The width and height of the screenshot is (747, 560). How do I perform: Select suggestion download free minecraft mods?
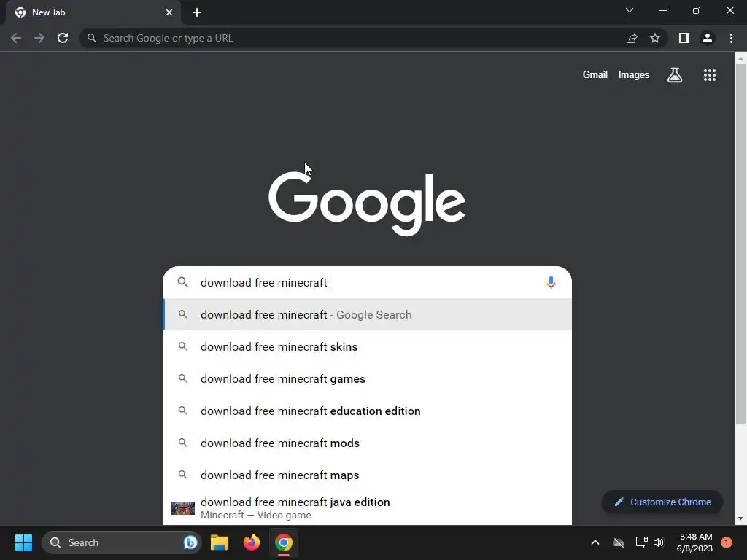click(x=368, y=443)
